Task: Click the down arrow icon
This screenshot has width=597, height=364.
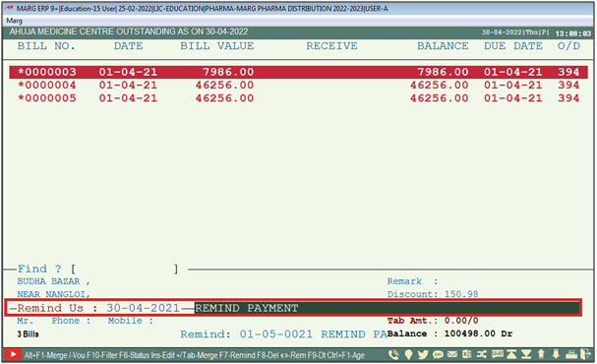Action: click(x=556, y=354)
